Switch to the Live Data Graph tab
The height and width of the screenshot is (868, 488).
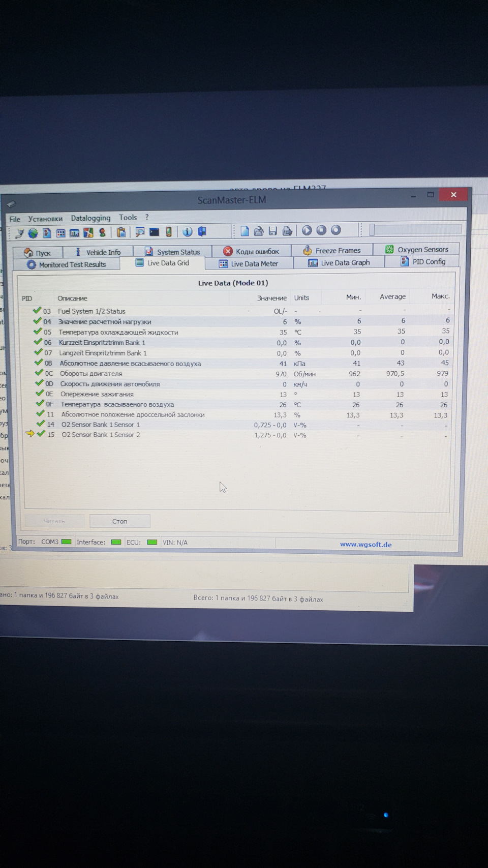339,262
